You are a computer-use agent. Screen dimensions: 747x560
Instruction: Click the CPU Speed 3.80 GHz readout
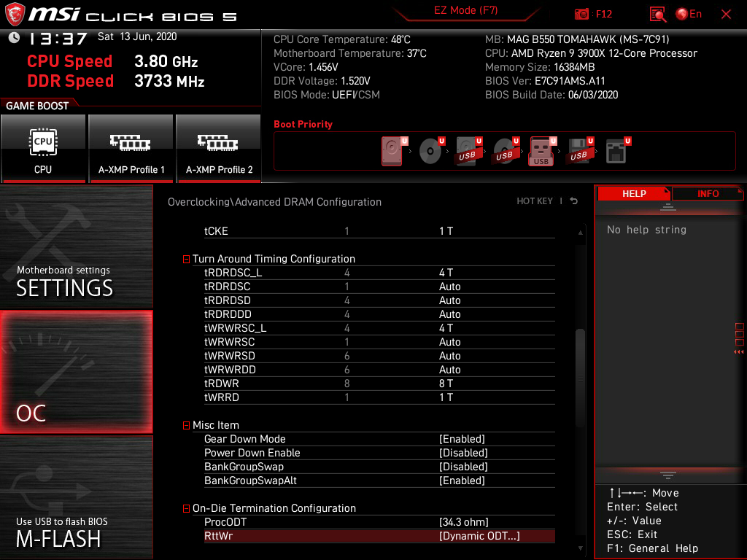coord(112,61)
